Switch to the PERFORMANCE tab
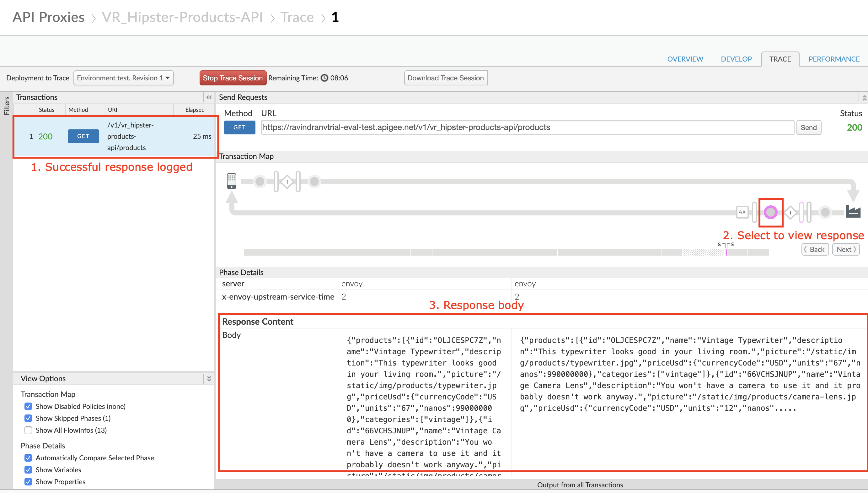The image size is (868, 493). coord(834,59)
